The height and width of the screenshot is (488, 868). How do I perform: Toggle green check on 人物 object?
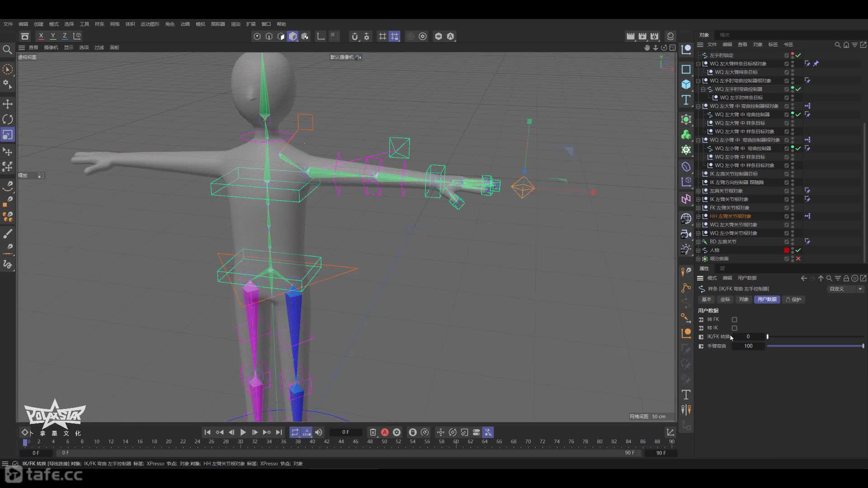coord(798,250)
